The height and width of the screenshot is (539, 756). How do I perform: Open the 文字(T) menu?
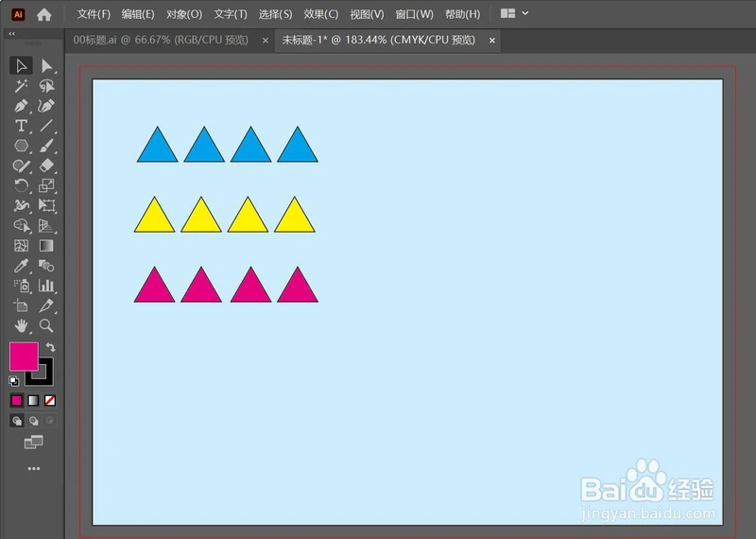(x=231, y=14)
